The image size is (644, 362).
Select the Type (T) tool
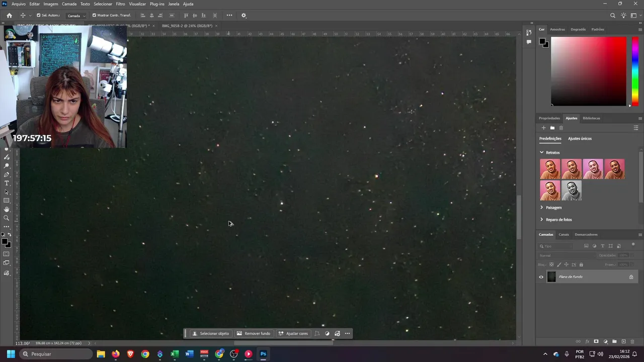7,183
